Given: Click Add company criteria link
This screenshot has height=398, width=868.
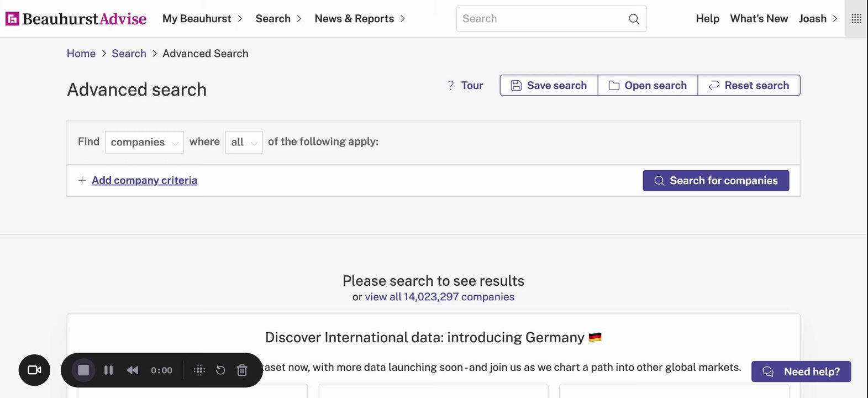Looking at the screenshot, I should tap(144, 180).
